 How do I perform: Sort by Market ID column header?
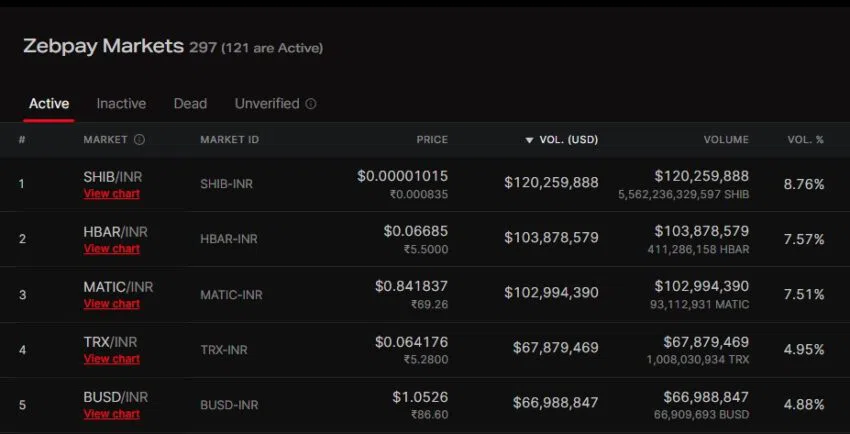tap(229, 140)
